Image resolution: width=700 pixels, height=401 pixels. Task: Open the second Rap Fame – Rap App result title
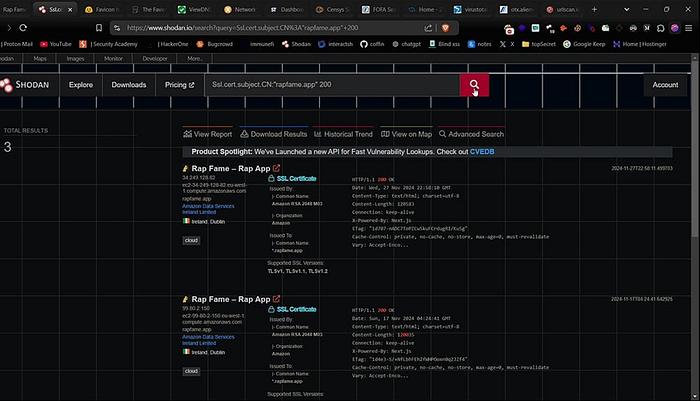tap(231, 299)
